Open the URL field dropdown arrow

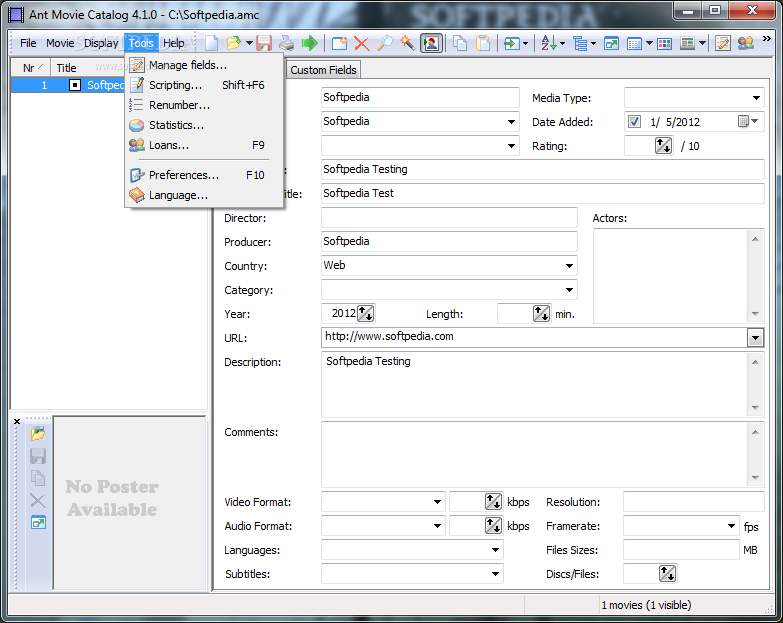pyautogui.click(x=755, y=338)
